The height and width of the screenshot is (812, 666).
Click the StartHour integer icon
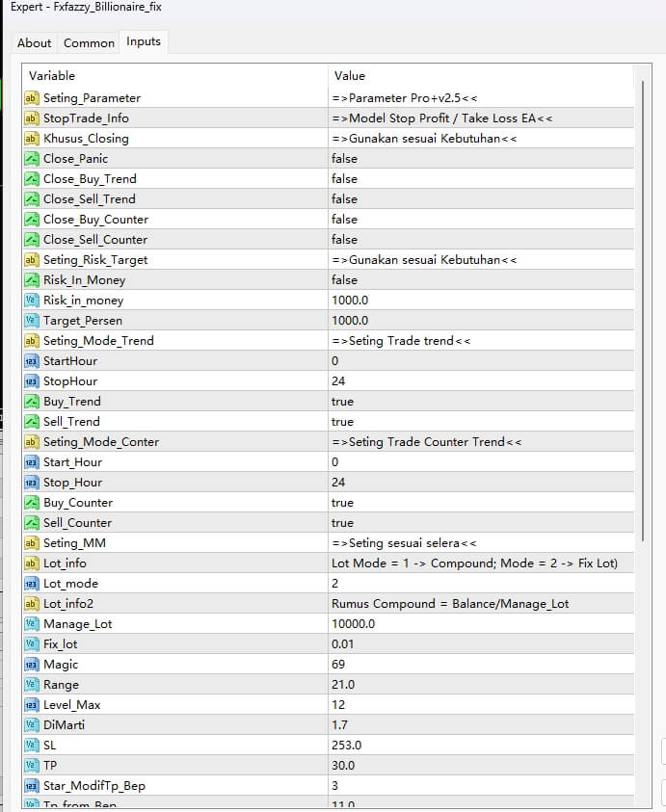31,361
